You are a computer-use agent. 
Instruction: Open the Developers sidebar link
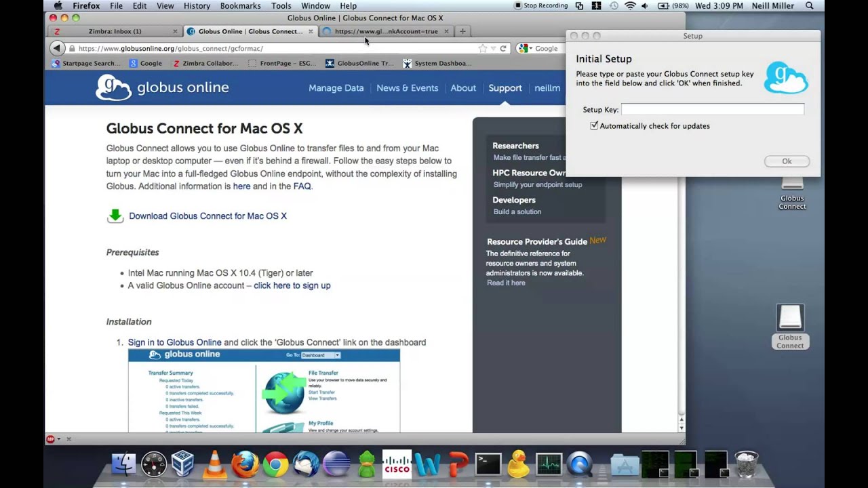(x=514, y=200)
